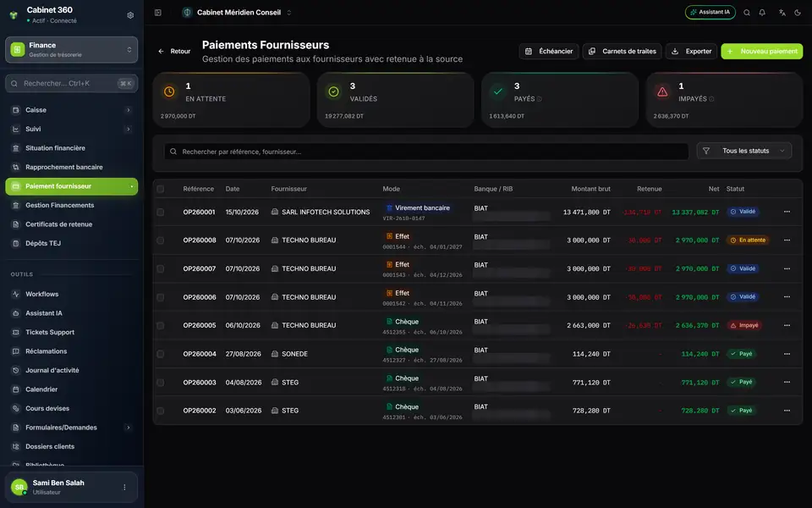Focus the reference/fournisseur search field
The image size is (812, 508).
click(426, 152)
